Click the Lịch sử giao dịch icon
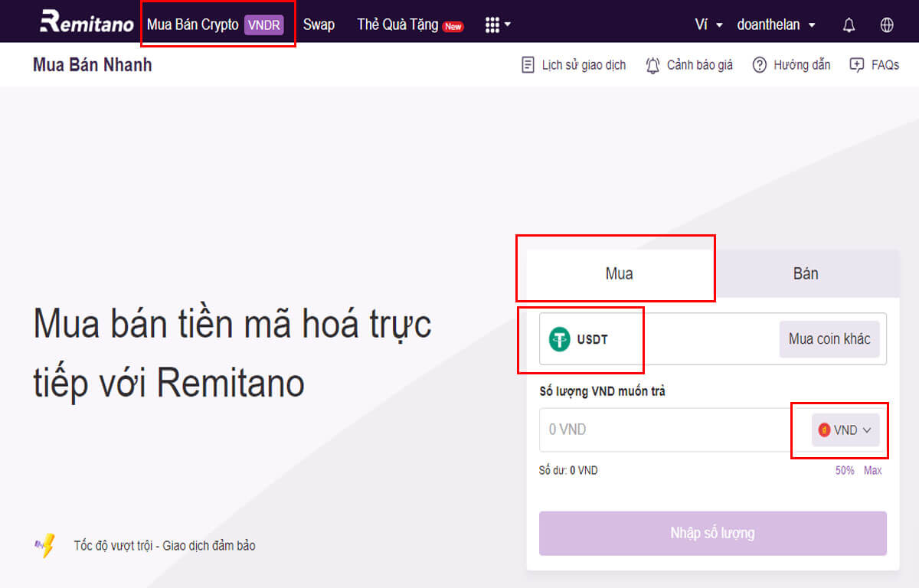The width and height of the screenshot is (919, 588). tap(528, 65)
